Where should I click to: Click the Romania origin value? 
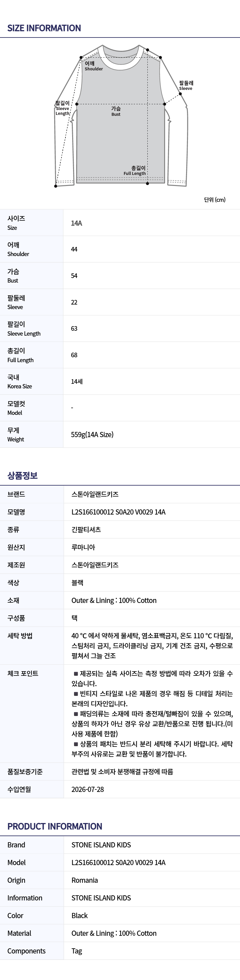(85, 880)
